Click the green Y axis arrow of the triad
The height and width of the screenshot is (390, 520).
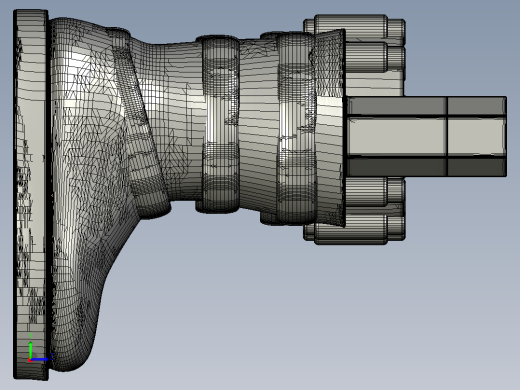[x=31, y=349]
